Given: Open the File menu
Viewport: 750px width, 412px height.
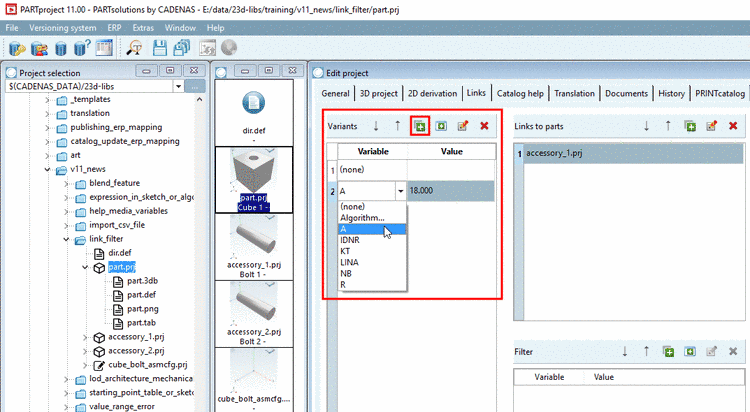Looking at the screenshot, I should point(12,28).
